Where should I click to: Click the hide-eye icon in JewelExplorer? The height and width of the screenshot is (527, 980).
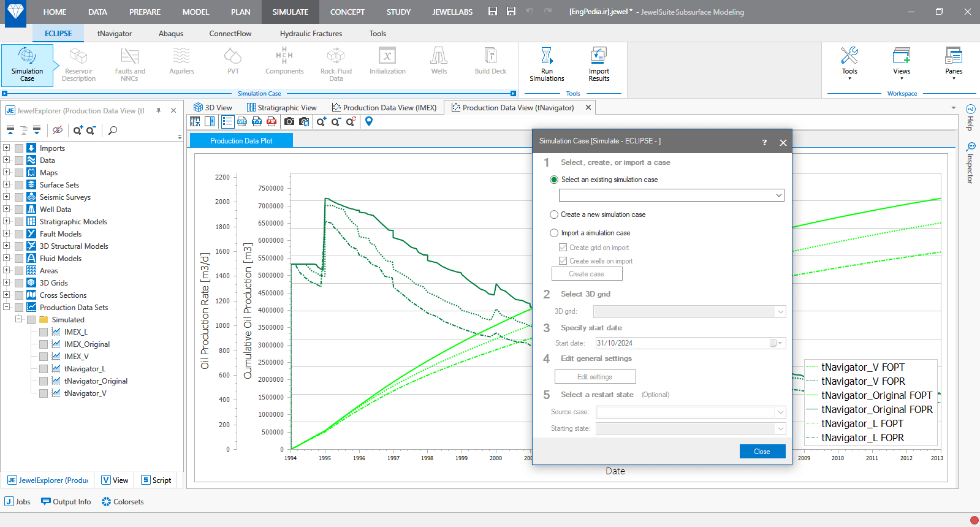click(x=58, y=130)
